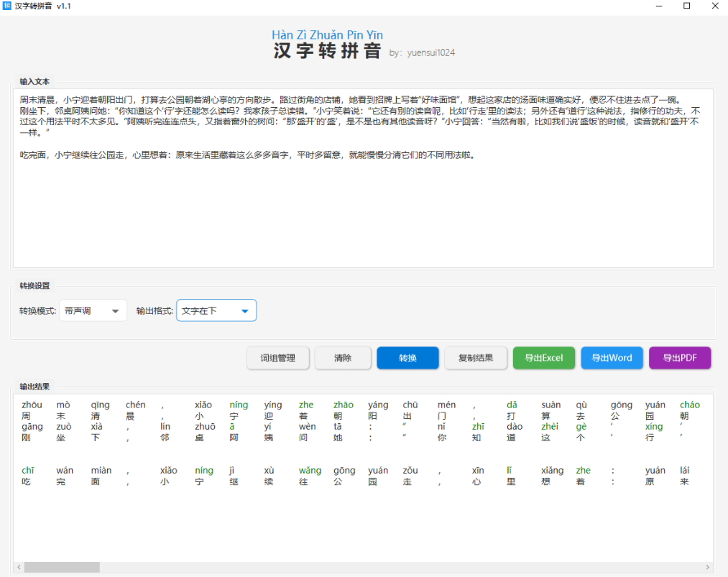The width and height of the screenshot is (728, 577).
Task: Click the pinyin "zhōu" in output results
Action: [32, 405]
